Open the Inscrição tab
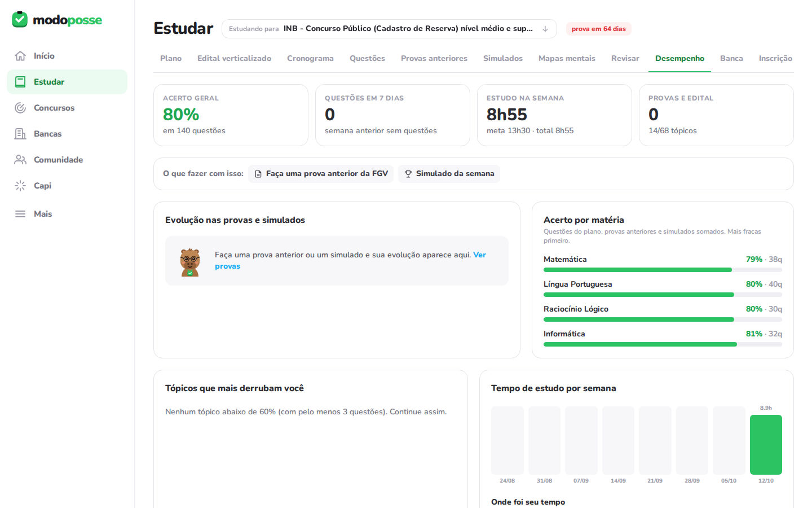This screenshot has width=812, height=508. coord(775,58)
